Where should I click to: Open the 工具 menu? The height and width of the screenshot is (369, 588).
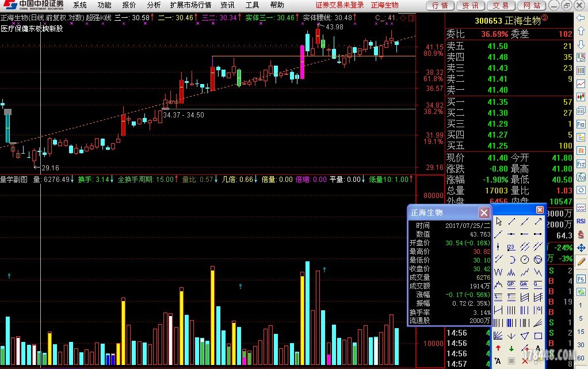[252, 5]
